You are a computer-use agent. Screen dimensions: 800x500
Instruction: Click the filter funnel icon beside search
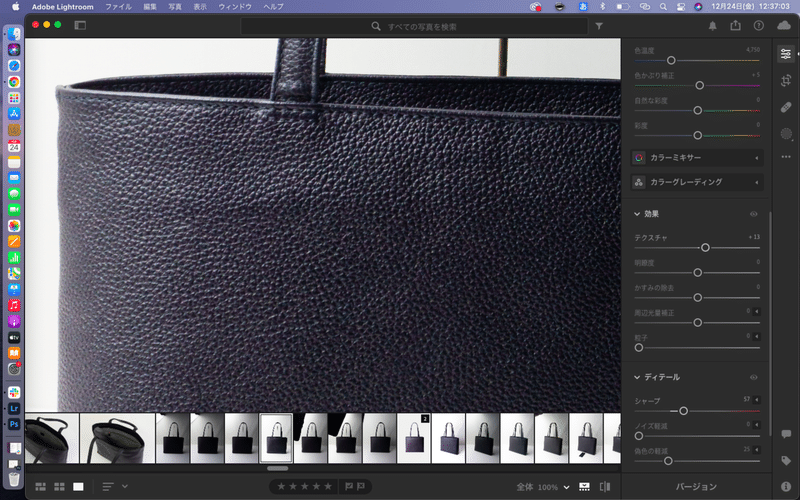[599, 26]
